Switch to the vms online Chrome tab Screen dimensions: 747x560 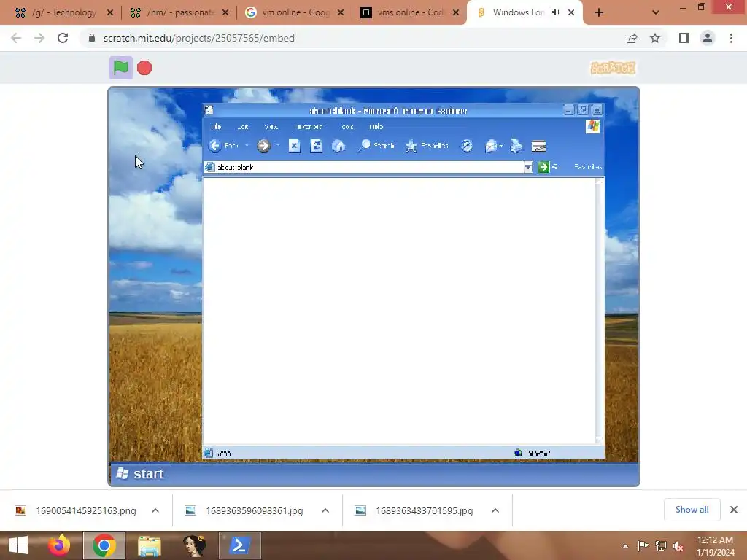point(410,12)
